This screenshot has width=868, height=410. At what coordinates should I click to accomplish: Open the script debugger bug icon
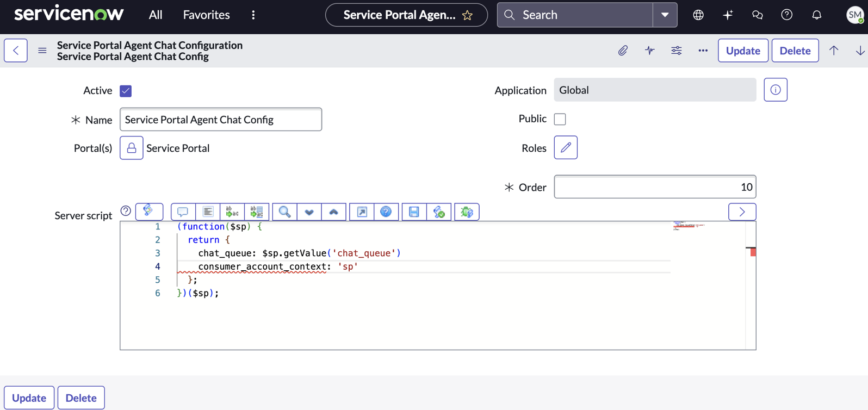point(467,212)
